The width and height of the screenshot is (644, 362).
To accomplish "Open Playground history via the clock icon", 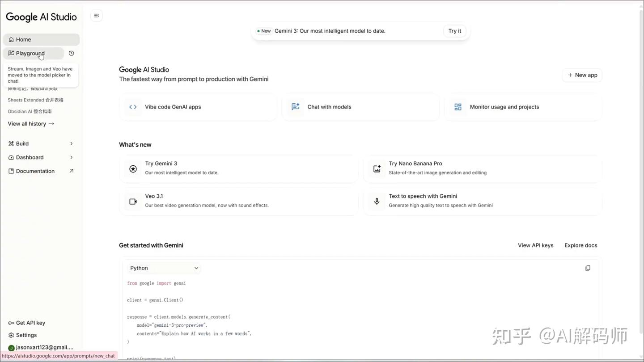I will pyautogui.click(x=71, y=53).
